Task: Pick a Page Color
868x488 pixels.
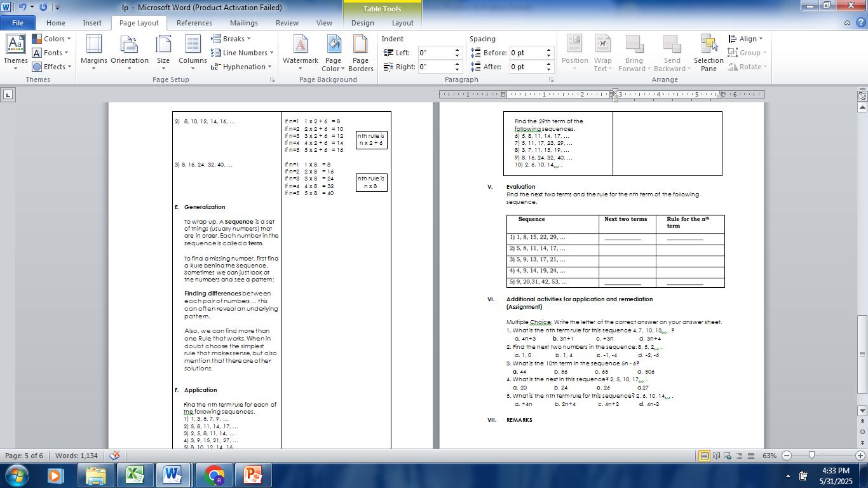Action: [333, 52]
